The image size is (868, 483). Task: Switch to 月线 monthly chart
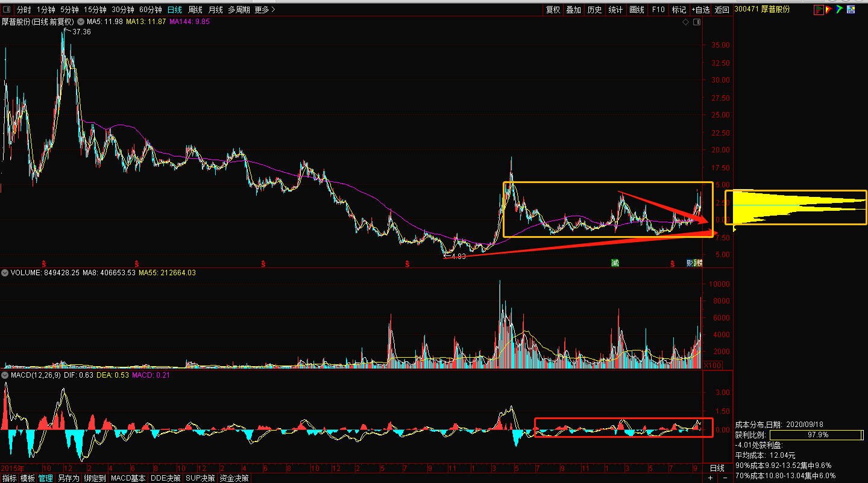[x=215, y=10]
